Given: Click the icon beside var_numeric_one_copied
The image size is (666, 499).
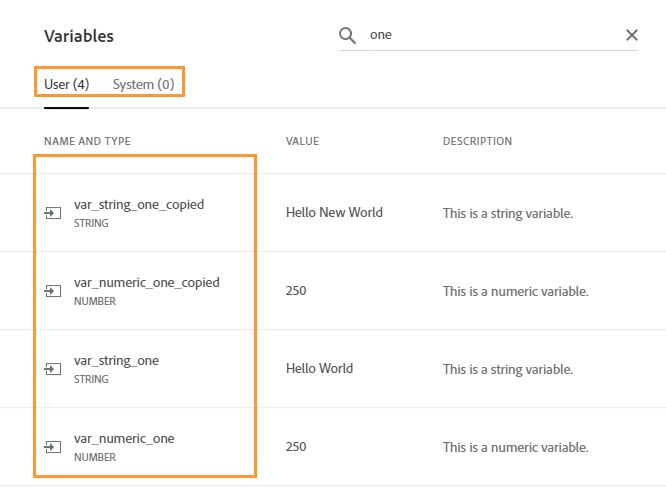Looking at the screenshot, I should tap(52, 291).
